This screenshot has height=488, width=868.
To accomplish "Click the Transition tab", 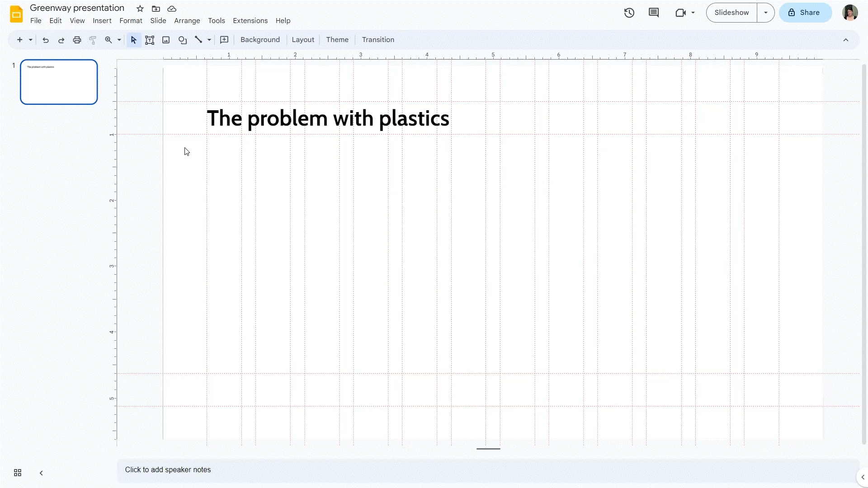I will pyautogui.click(x=378, y=39).
